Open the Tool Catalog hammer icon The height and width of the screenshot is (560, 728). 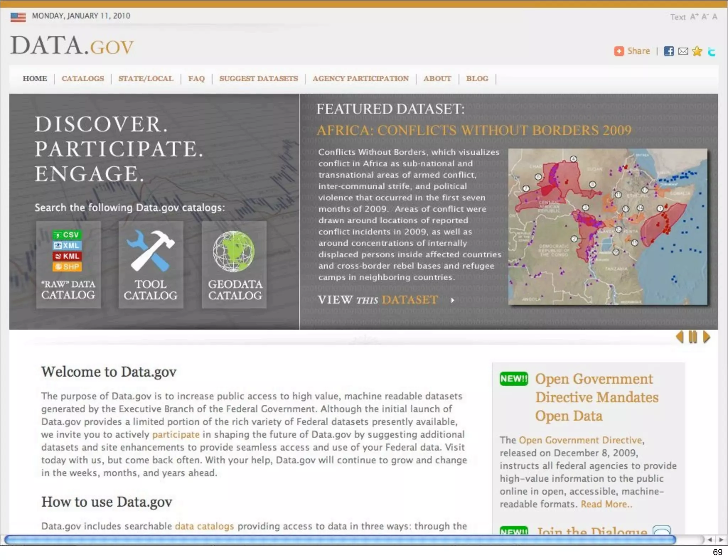click(151, 251)
